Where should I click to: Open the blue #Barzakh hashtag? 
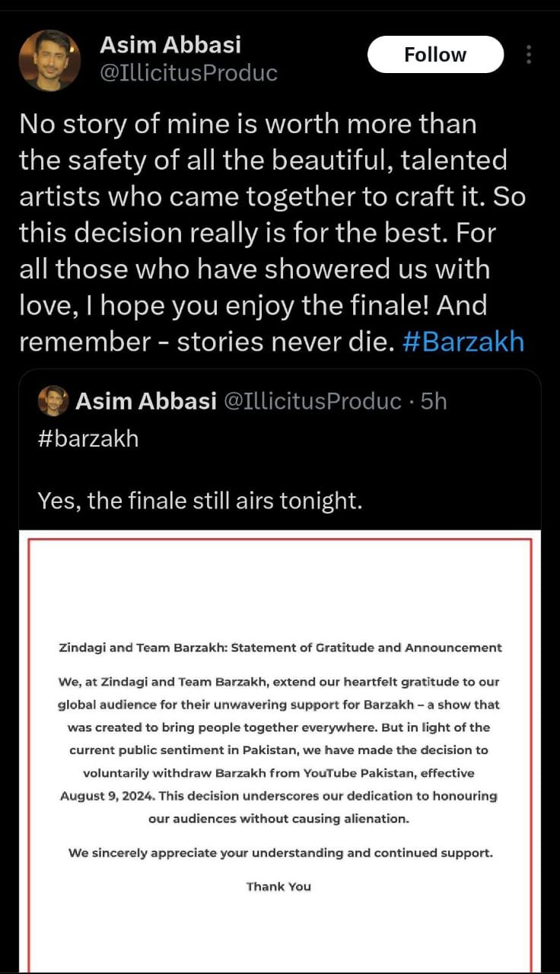(463, 342)
